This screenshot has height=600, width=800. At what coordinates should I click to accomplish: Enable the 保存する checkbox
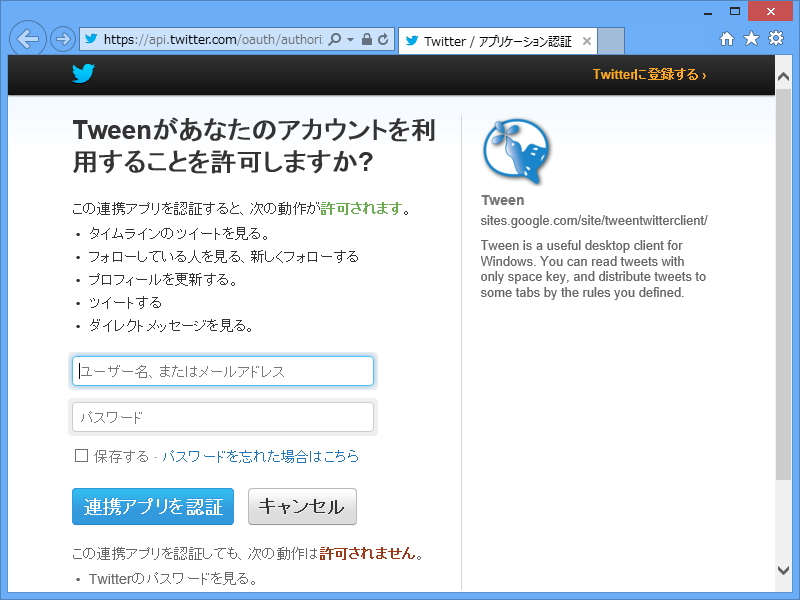[x=78, y=456]
